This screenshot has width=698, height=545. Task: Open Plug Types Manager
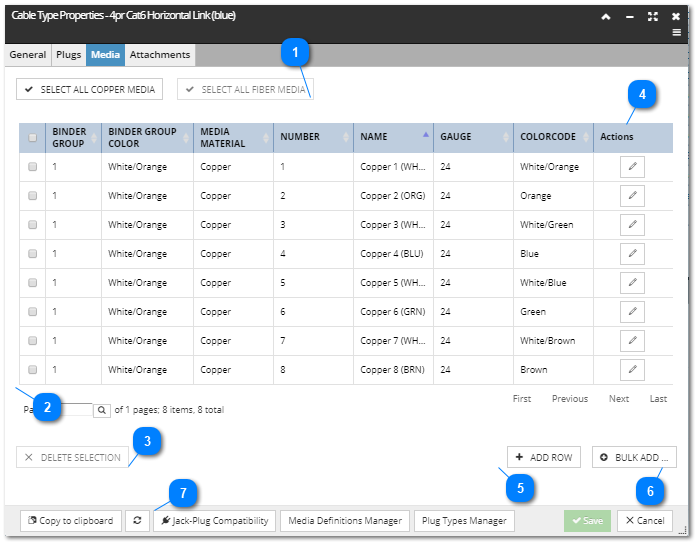pos(464,521)
